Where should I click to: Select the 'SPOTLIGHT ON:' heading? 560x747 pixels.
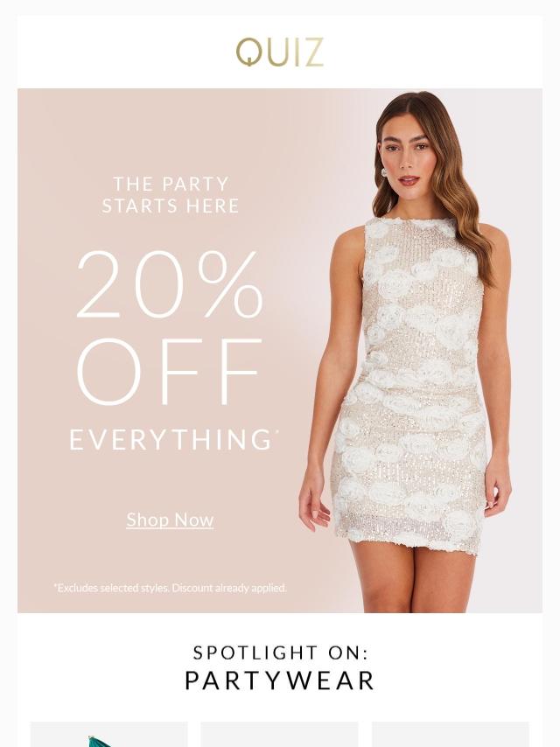click(x=281, y=653)
